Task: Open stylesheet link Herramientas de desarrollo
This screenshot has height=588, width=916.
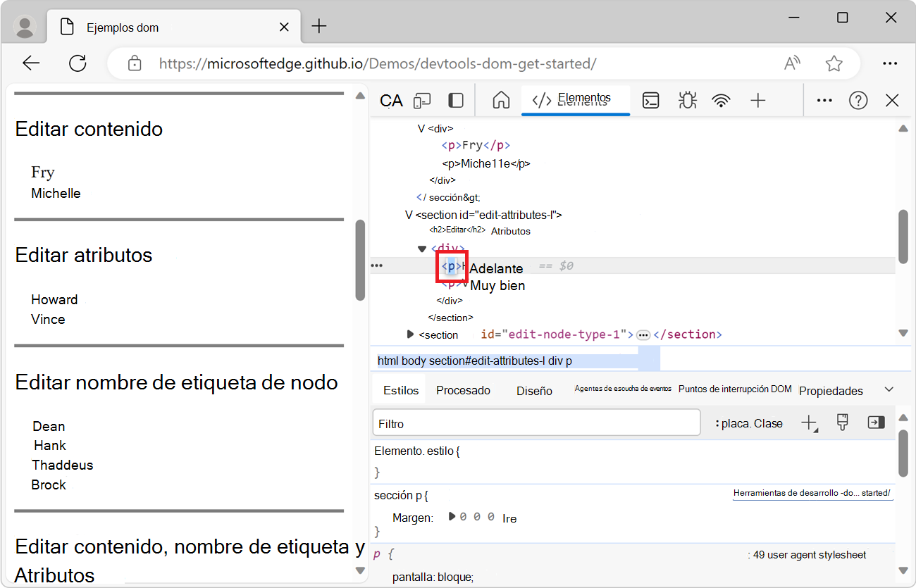Action: pos(812,494)
